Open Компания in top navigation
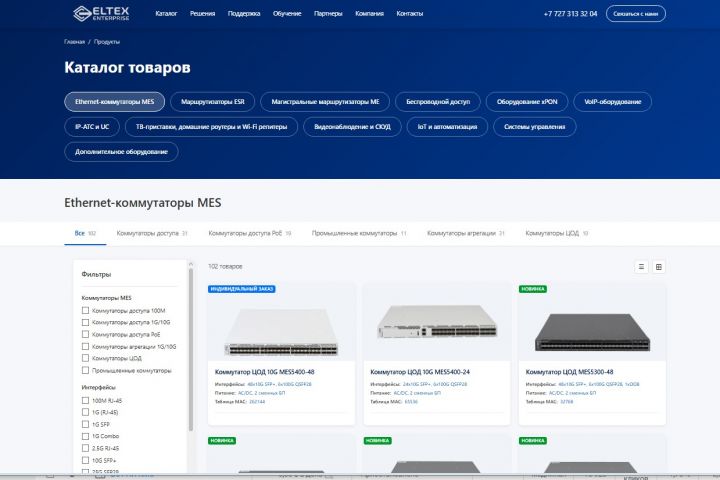 (x=369, y=13)
